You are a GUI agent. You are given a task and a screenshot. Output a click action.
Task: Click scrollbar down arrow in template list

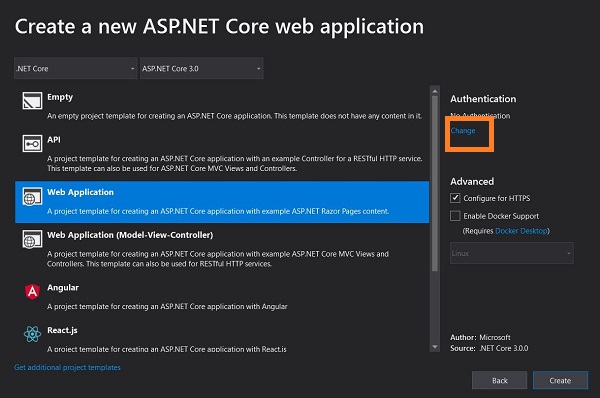435,347
